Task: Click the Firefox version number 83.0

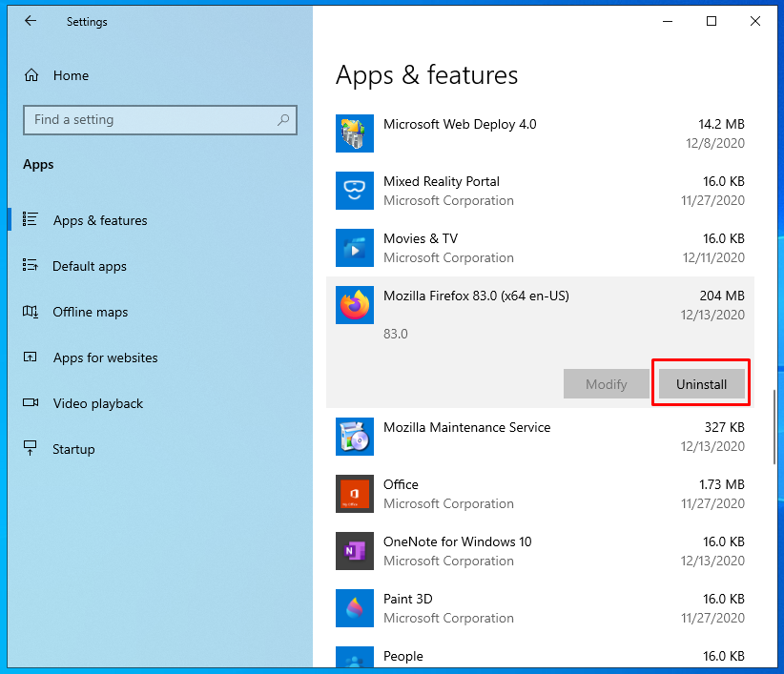Action: click(396, 334)
